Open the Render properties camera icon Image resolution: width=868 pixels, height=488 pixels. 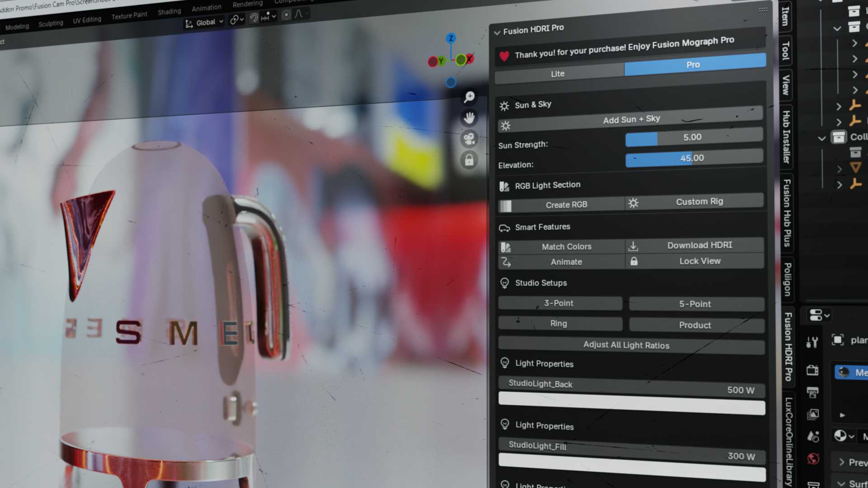[x=812, y=371]
